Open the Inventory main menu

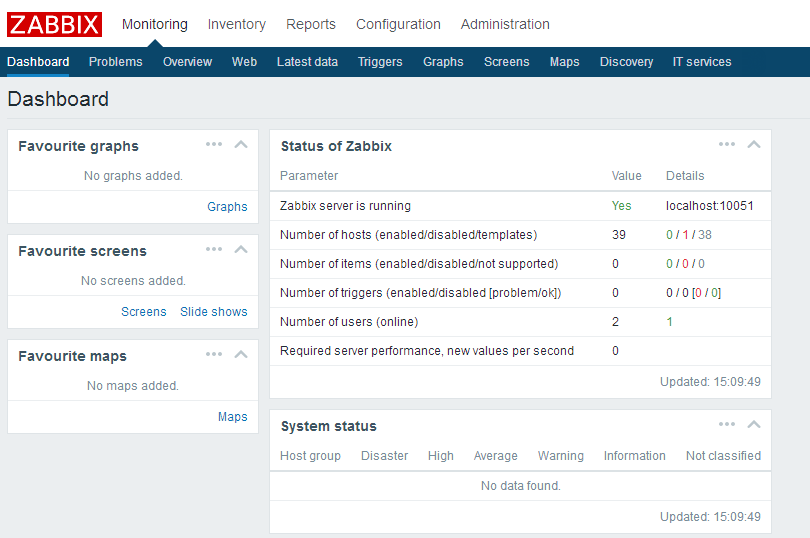(x=237, y=24)
